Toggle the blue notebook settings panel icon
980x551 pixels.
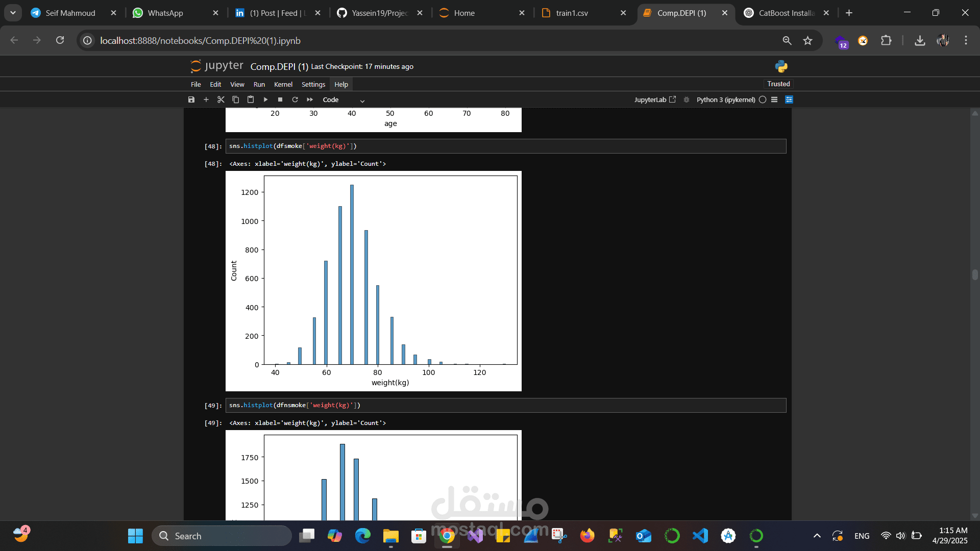coord(789,99)
